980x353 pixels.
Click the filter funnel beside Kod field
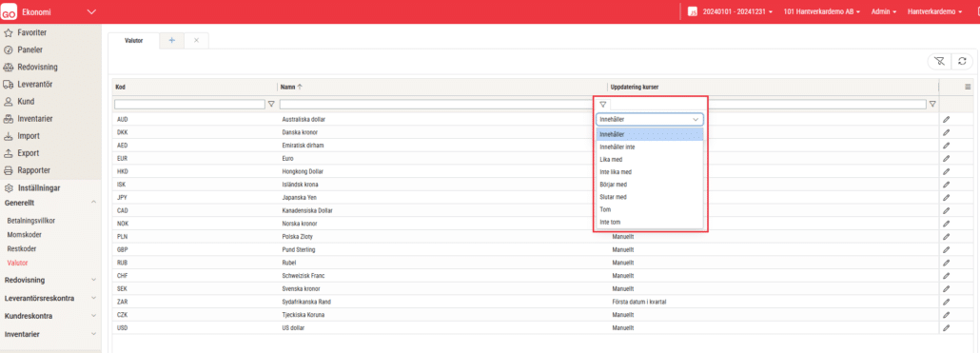coord(271,105)
